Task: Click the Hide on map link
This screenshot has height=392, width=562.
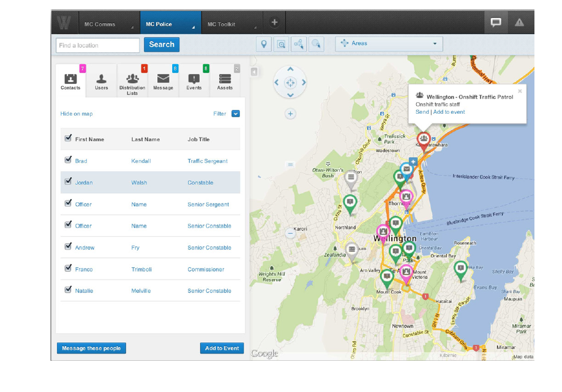Action: (x=77, y=114)
